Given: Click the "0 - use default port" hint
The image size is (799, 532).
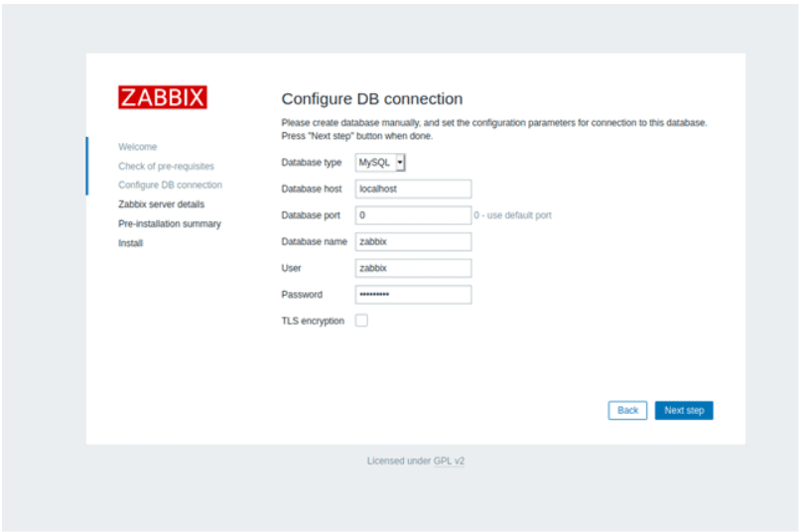Looking at the screenshot, I should point(512,215).
